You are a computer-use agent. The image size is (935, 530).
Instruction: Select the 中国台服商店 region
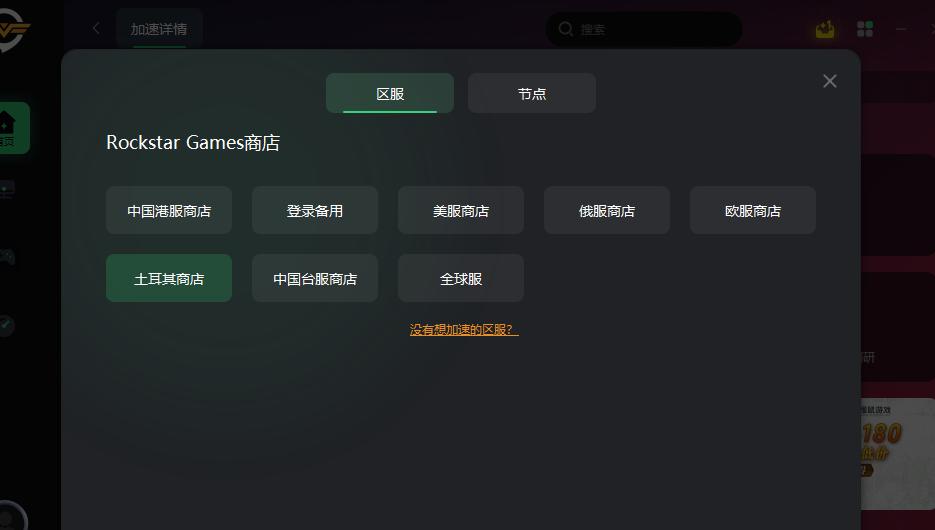click(x=315, y=278)
